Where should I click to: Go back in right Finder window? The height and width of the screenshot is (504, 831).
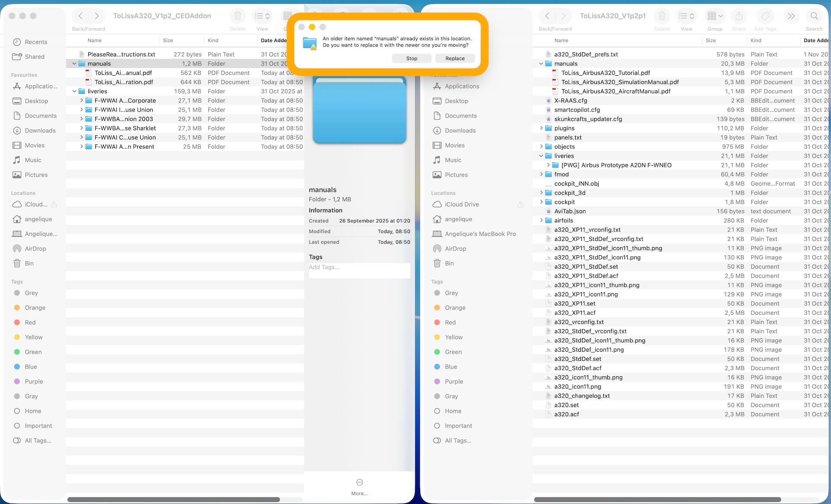(x=547, y=16)
